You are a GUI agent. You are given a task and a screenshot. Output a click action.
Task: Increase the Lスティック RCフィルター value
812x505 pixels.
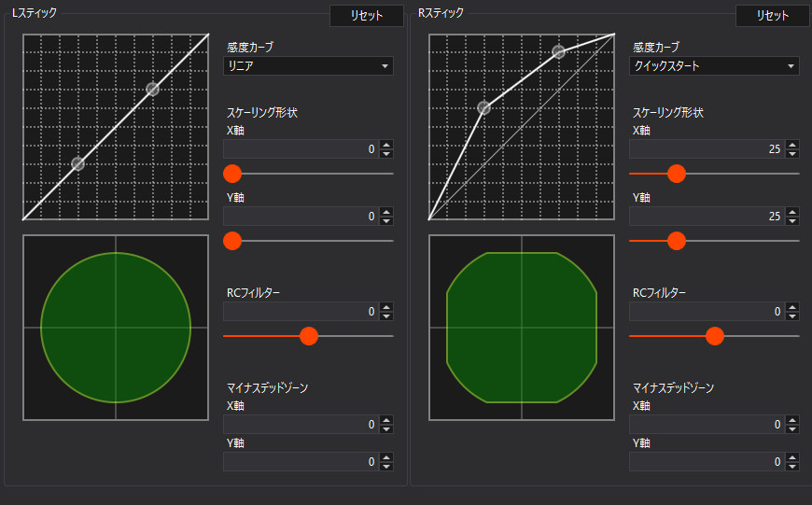click(x=386, y=306)
